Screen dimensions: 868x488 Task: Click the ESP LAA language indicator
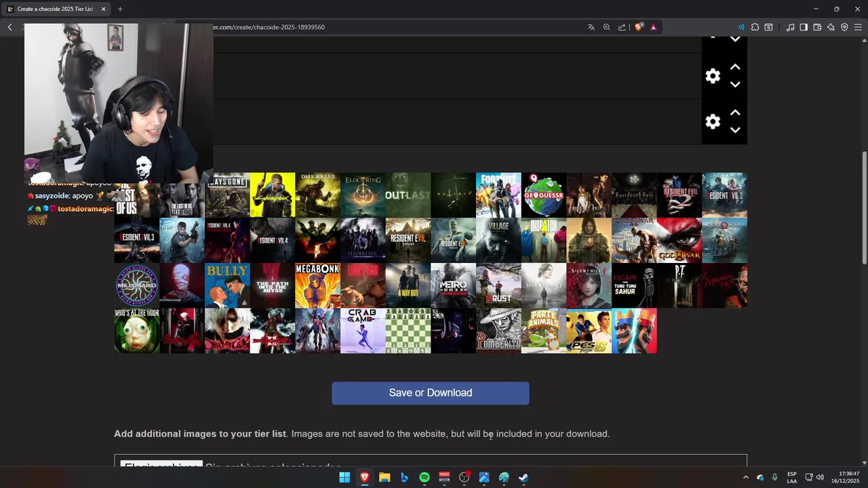(x=792, y=477)
